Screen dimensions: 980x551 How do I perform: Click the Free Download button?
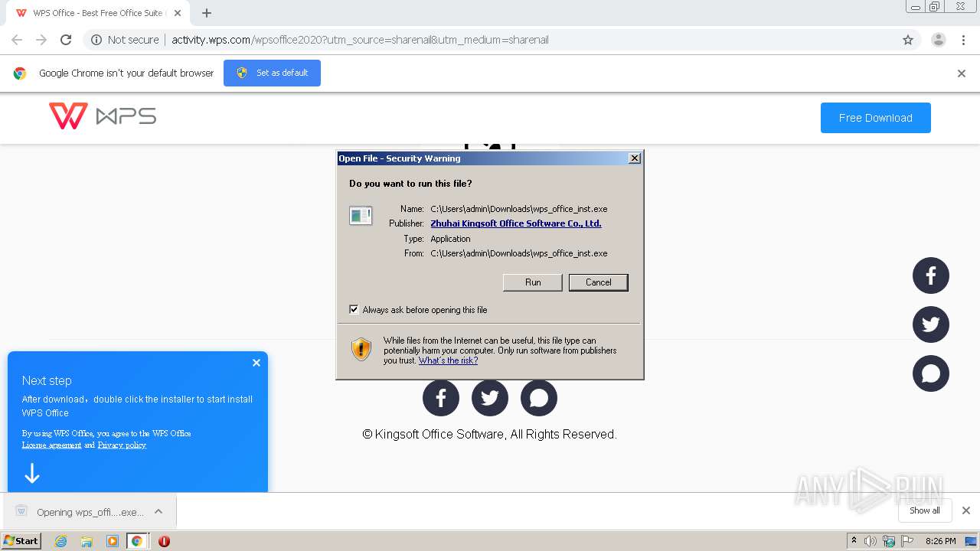875,118
